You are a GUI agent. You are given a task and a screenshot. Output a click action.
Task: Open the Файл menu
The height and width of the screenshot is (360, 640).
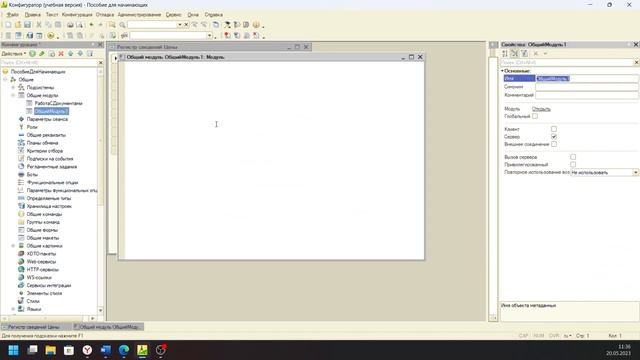[13, 15]
